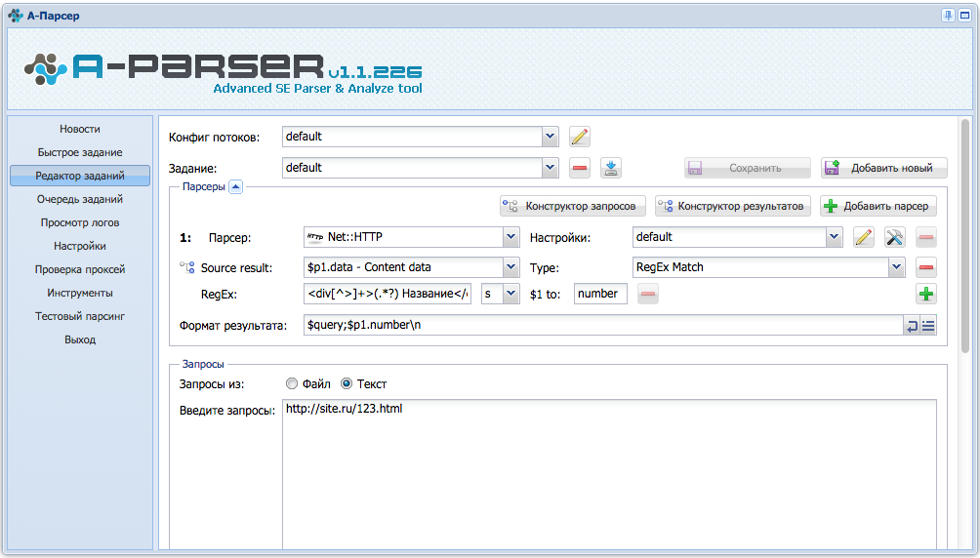The width and height of the screenshot is (980, 558).
Task: Click Source result constructor icon
Action: (x=186, y=267)
